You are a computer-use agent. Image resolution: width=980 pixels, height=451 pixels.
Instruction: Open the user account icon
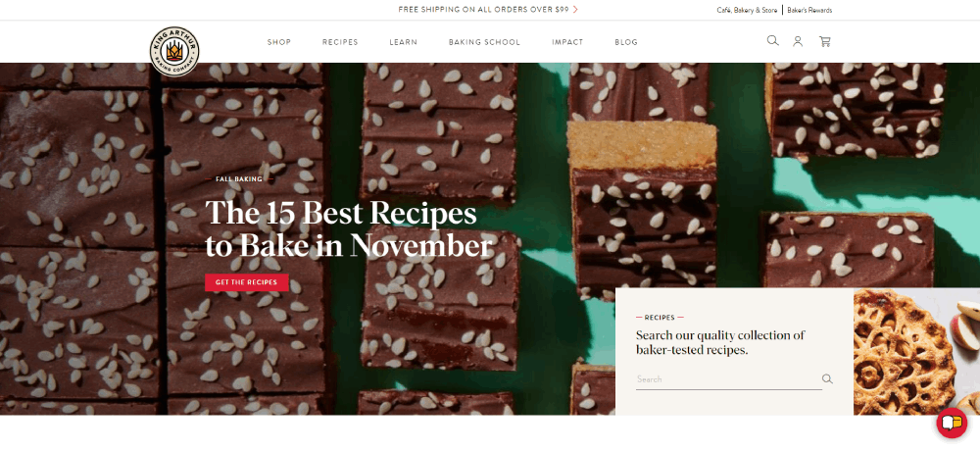point(798,41)
